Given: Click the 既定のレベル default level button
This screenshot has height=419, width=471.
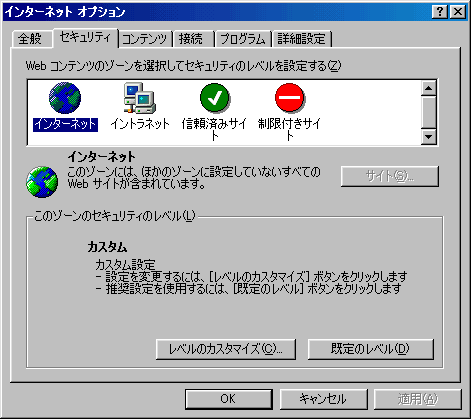Looking at the screenshot, I should [371, 349].
